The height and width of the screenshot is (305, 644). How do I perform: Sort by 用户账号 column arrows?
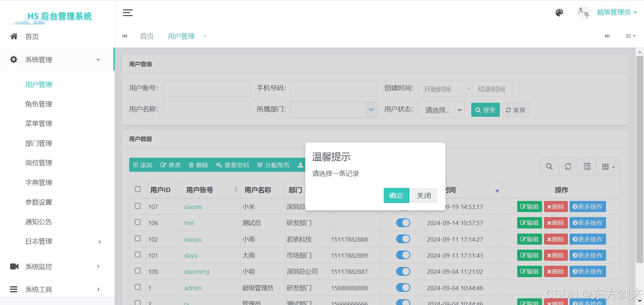click(236, 190)
